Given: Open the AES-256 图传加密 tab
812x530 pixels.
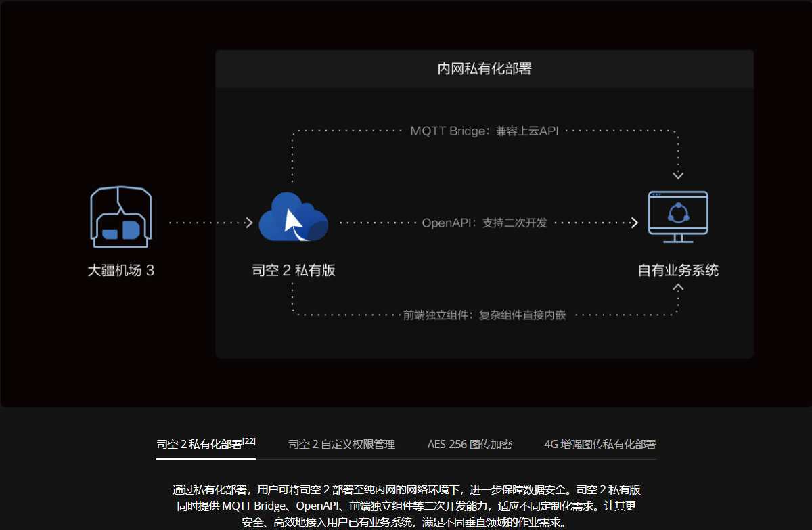Looking at the screenshot, I should pos(470,445).
